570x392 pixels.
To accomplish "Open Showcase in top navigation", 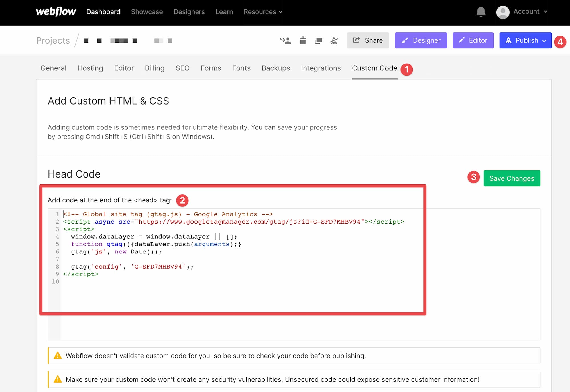I will coord(147,12).
